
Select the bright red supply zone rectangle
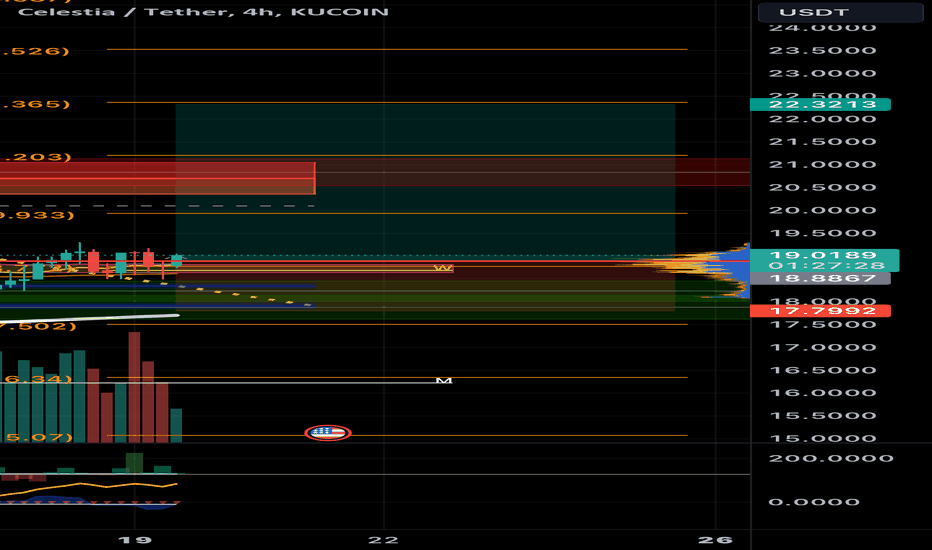tap(158, 178)
